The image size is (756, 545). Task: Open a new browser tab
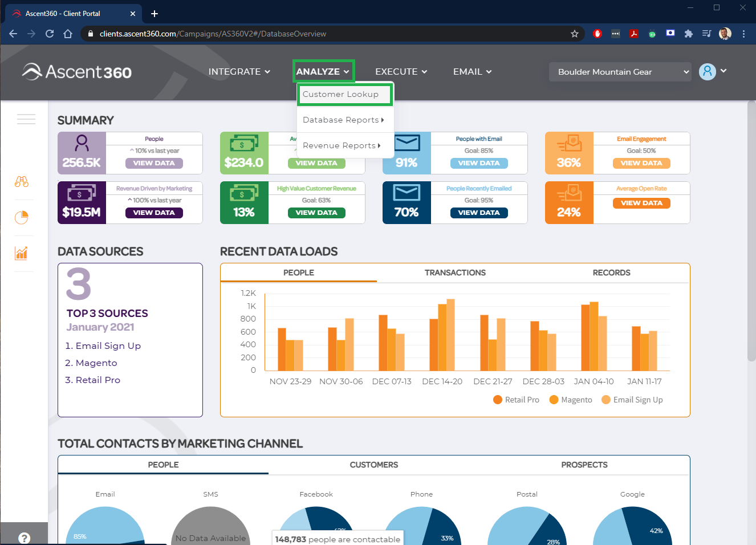pyautogui.click(x=155, y=14)
